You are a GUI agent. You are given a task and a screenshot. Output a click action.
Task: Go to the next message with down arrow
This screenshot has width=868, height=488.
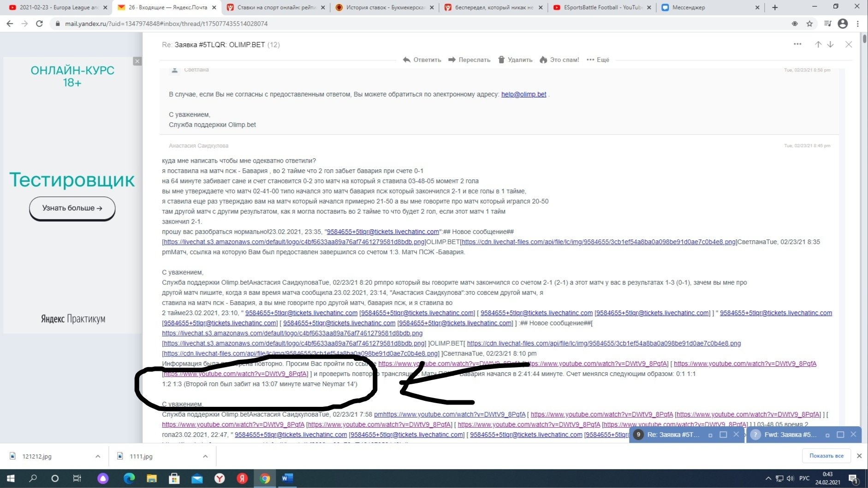click(830, 44)
